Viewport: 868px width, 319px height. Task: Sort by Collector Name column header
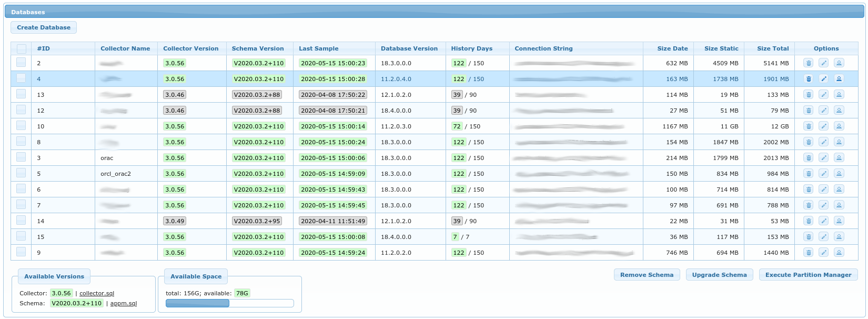(125, 48)
